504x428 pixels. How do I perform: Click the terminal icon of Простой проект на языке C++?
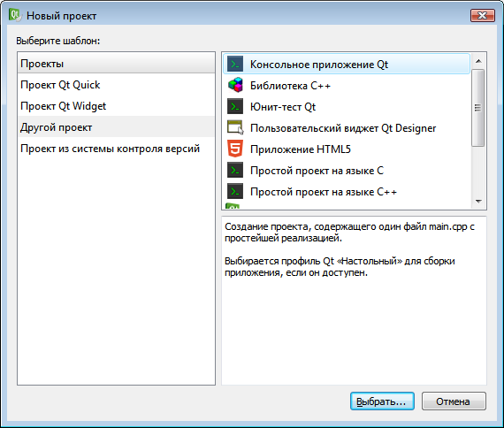[x=235, y=191]
